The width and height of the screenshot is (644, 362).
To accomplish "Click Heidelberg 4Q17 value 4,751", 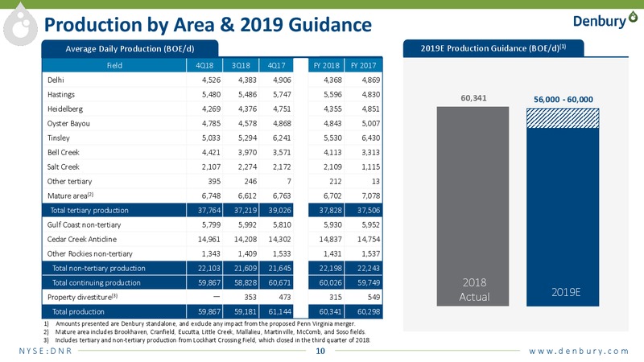I will pyautogui.click(x=282, y=109).
